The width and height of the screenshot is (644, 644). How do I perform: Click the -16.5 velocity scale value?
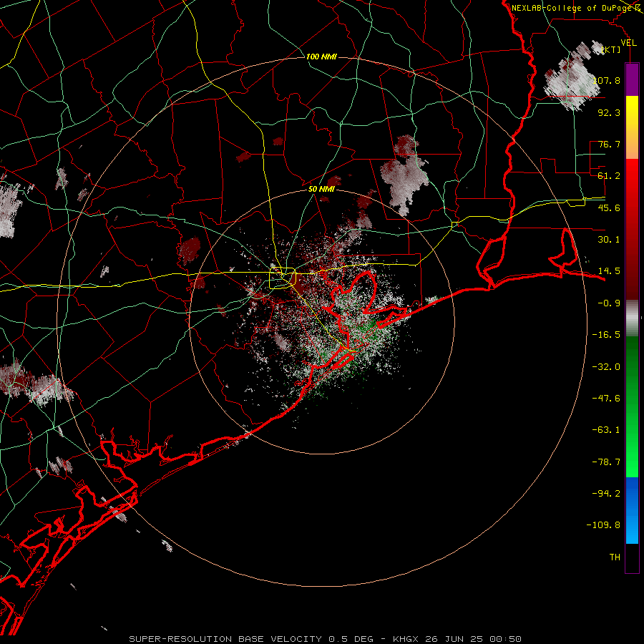point(606,335)
